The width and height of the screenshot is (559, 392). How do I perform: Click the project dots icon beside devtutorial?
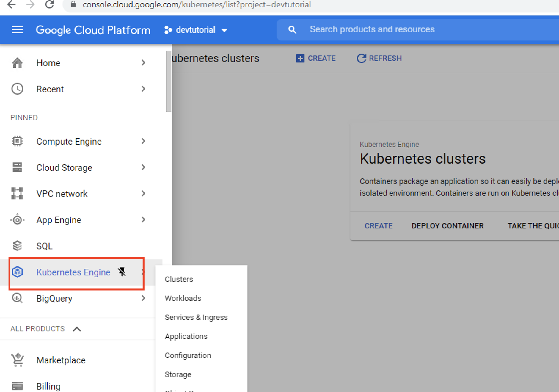[x=168, y=30]
